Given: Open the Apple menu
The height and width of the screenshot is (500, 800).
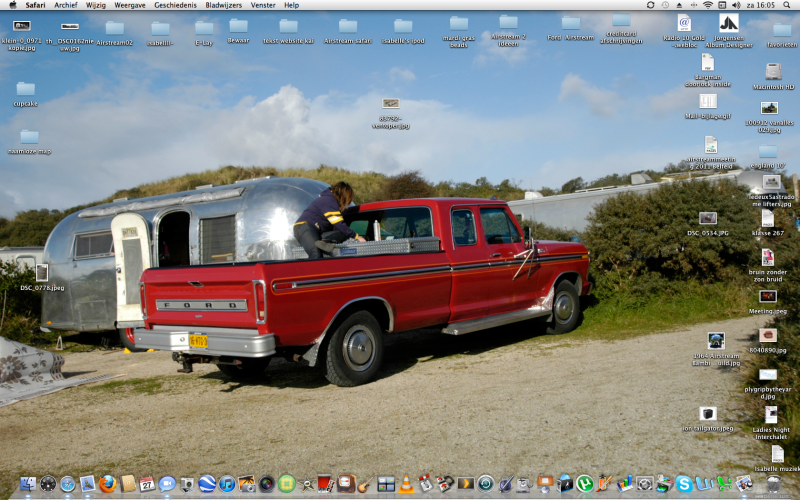Looking at the screenshot, I should tap(13, 5).
